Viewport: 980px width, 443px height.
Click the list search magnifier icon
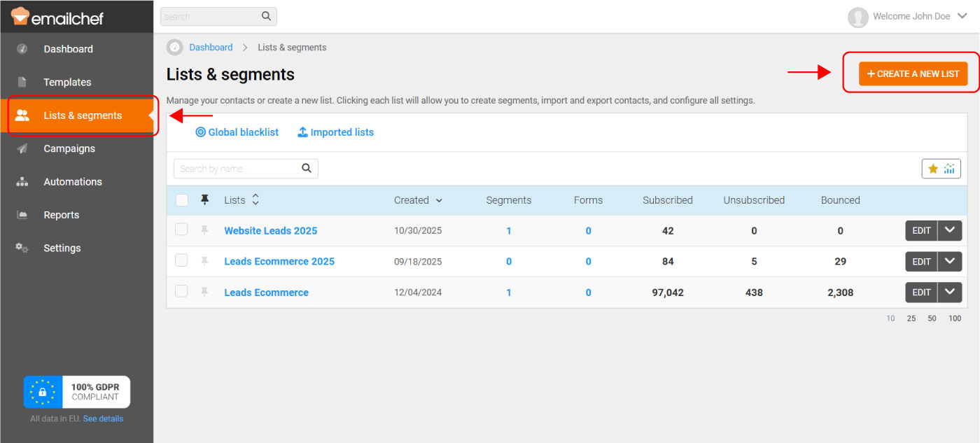[x=307, y=169]
